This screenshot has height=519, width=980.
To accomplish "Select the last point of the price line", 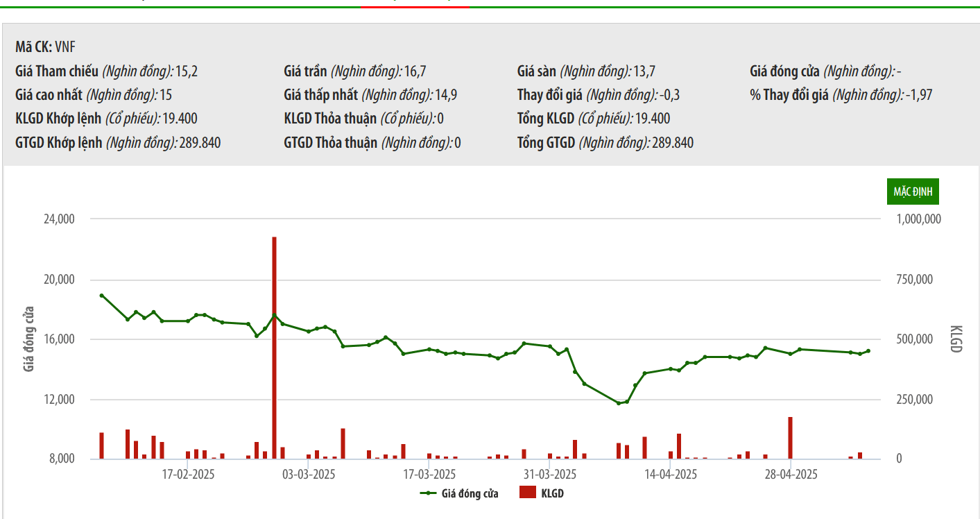I will [x=868, y=351].
